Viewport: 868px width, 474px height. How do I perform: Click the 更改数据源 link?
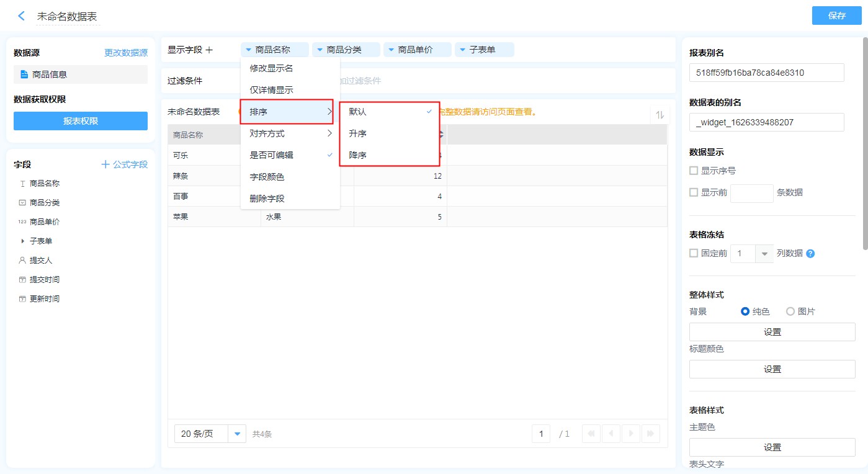click(x=126, y=53)
